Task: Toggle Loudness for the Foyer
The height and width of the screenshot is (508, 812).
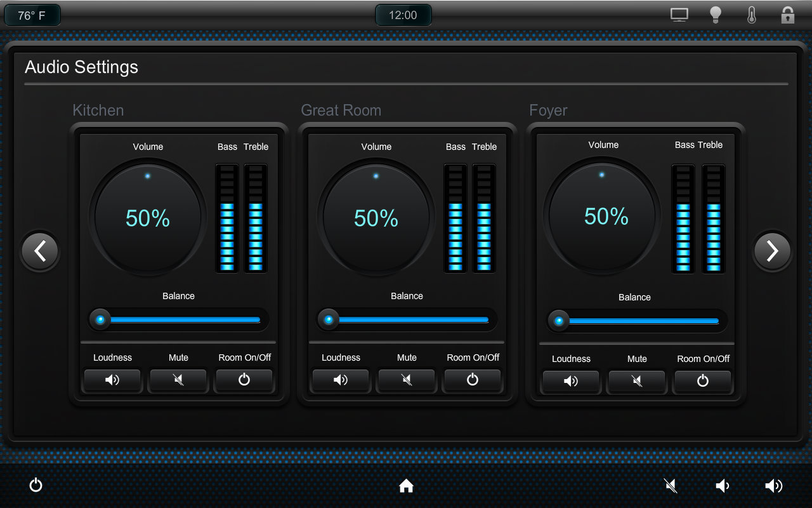Action: [571, 382]
